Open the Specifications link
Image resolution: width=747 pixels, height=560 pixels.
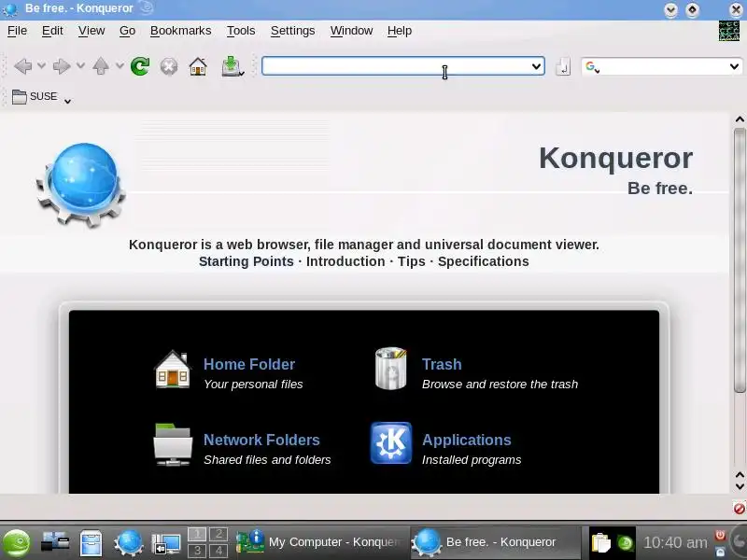click(x=483, y=261)
